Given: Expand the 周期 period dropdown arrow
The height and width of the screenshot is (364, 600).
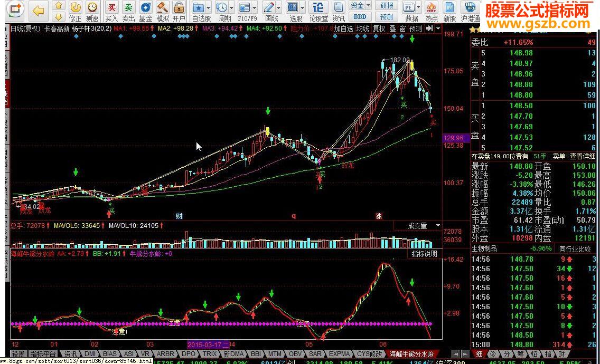Looking at the screenshot, I should [x=231, y=7].
